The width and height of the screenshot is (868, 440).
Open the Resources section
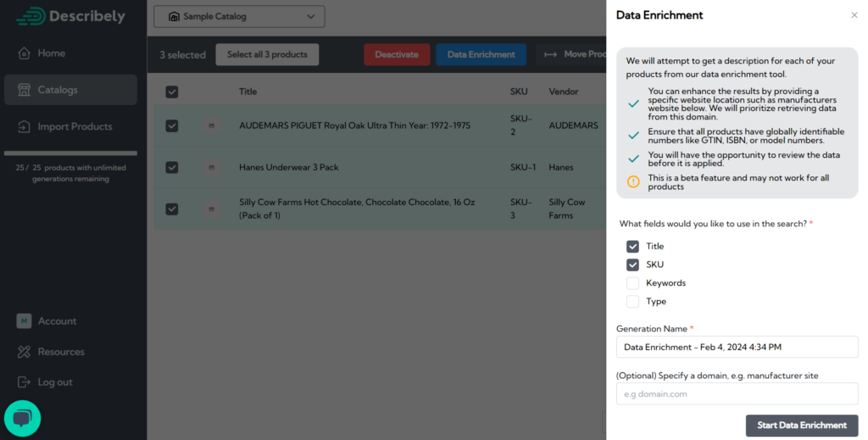pos(61,352)
